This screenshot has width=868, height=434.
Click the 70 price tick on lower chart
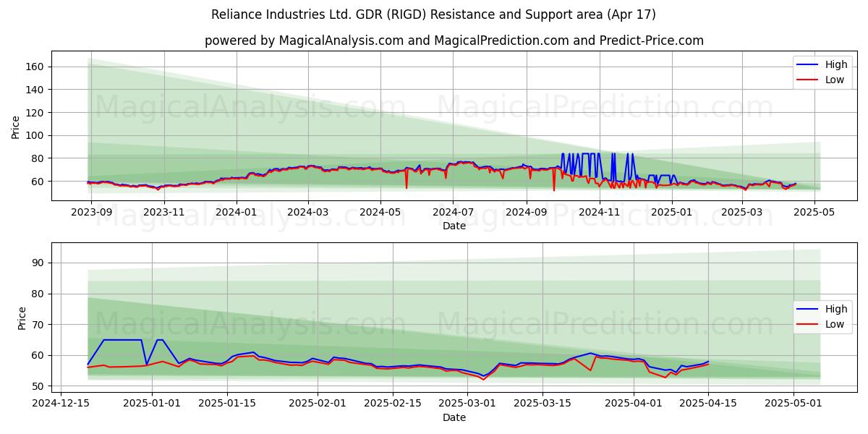[x=38, y=325]
